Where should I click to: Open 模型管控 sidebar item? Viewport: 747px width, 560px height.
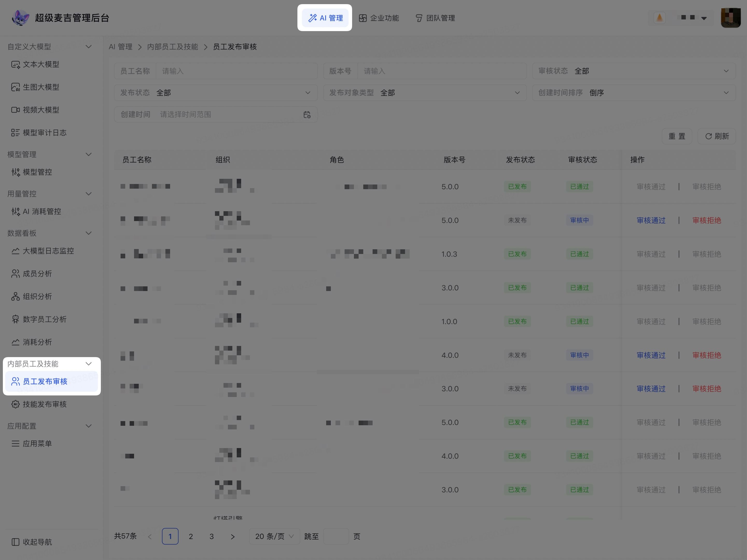[x=51, y=172]
